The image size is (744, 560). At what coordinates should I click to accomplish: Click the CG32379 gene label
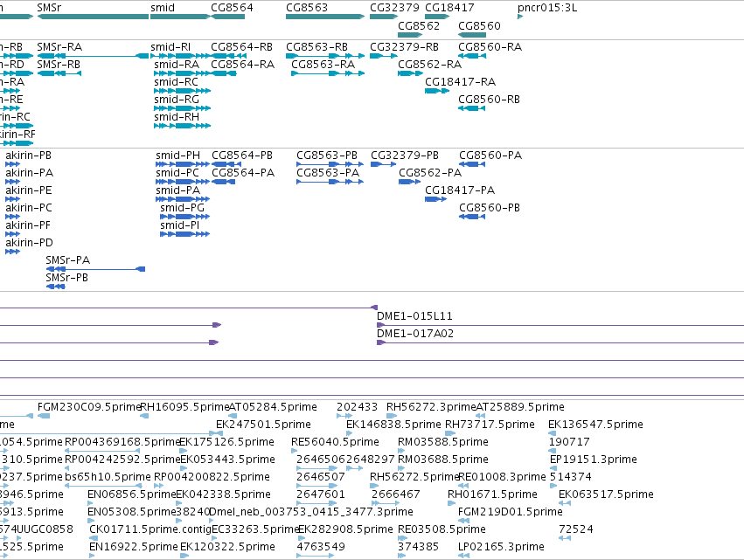point(395,8)
